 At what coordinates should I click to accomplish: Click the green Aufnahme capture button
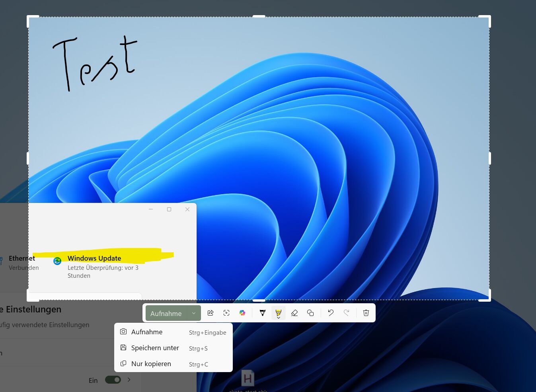pos(166,313)
